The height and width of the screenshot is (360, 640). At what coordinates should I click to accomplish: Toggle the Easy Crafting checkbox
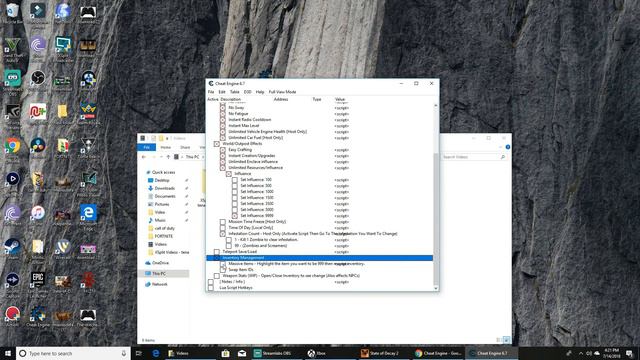click(x=223, y=150)
